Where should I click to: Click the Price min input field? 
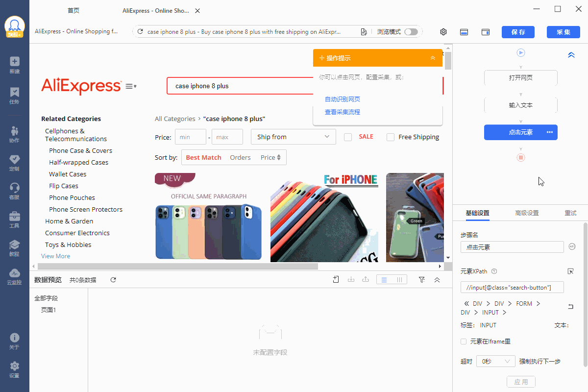click(191, 137)
